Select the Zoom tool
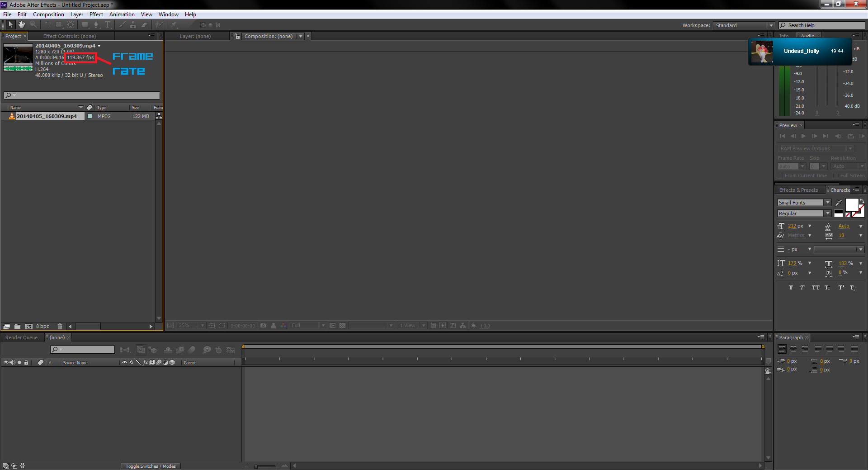The width and height of the screenshot is (868, 470). 33,25
